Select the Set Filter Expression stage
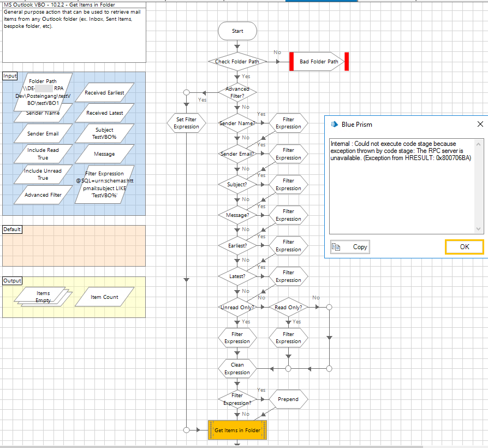 pos(187,123)
